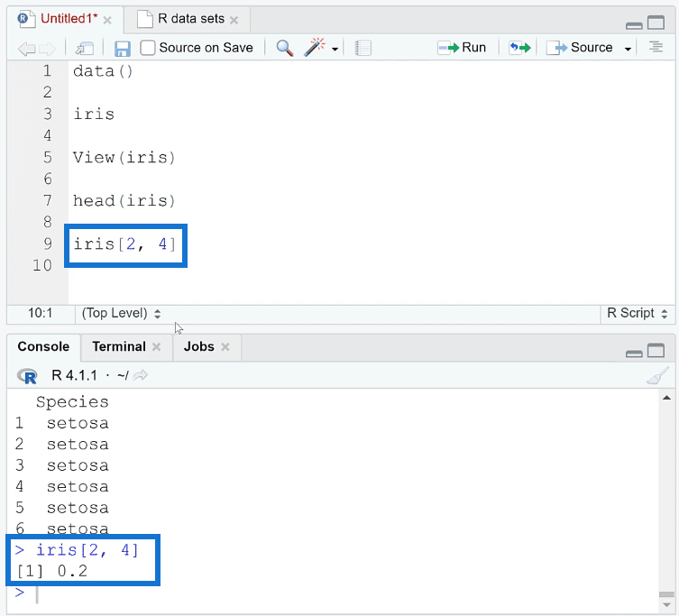
Task: Open the code tools dropdown arrow
Action: pos(335,49)
